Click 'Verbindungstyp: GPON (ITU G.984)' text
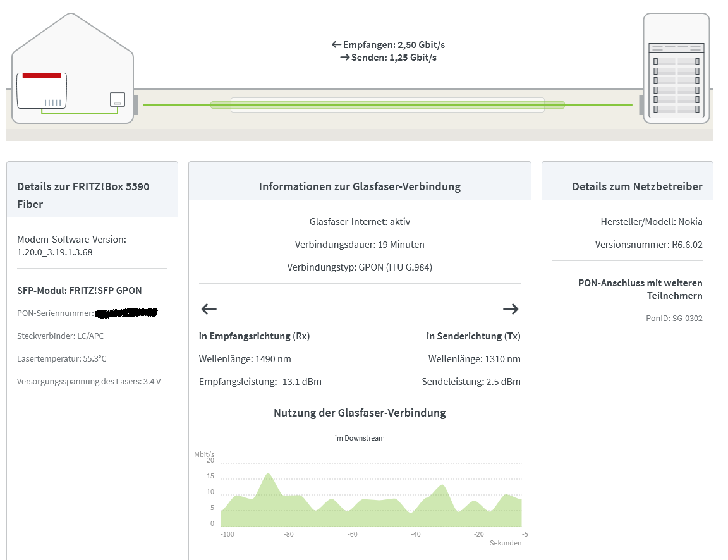 pos(360,267)
